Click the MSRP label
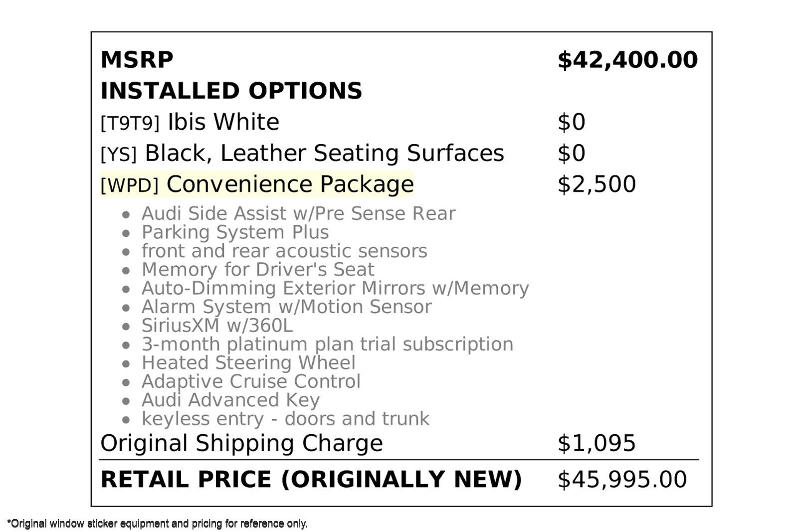Screen dimensions: 798x532 coord(137,60)
